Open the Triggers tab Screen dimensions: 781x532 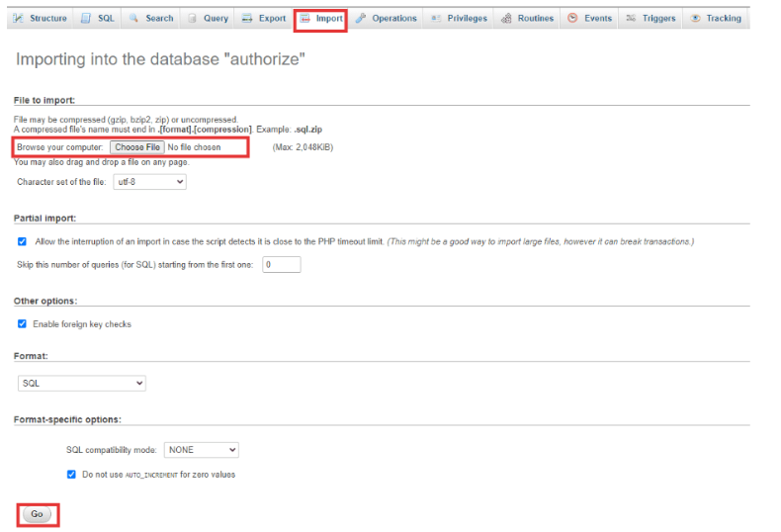(651, 18)
